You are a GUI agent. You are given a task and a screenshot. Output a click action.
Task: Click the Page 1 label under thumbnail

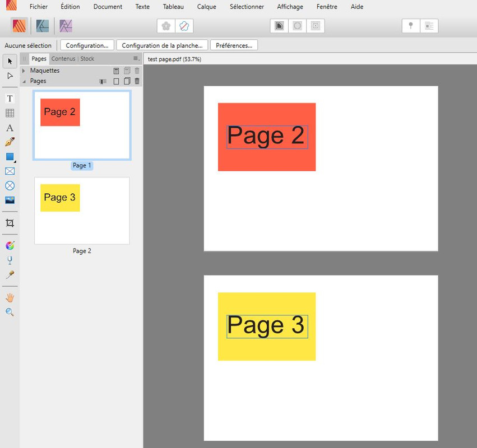[x=82, y=165]
